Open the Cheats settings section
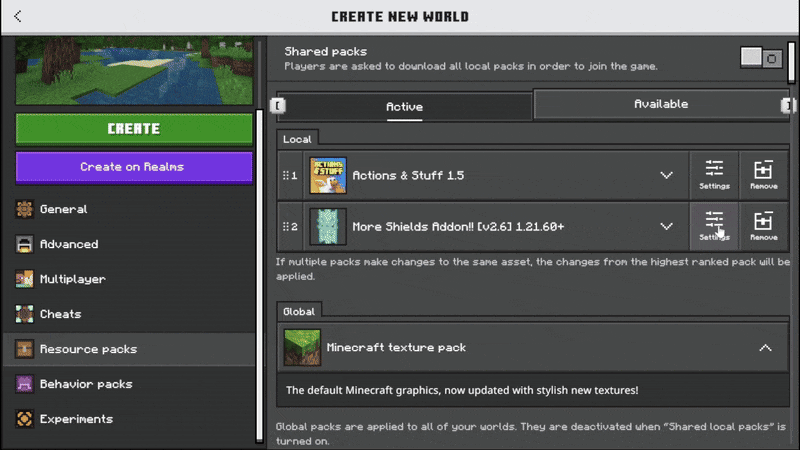The width and height of the screenshot is (800, 450). pos(130,314)
